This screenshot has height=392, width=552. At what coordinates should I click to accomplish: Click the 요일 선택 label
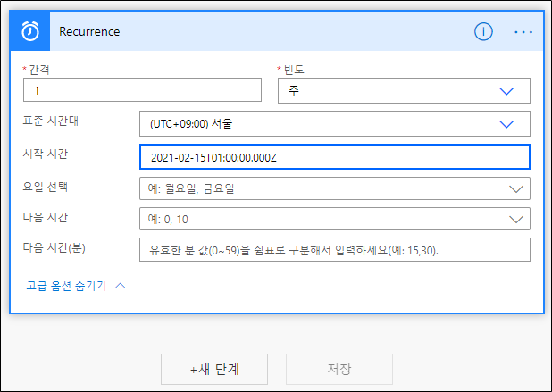(46, 186)
